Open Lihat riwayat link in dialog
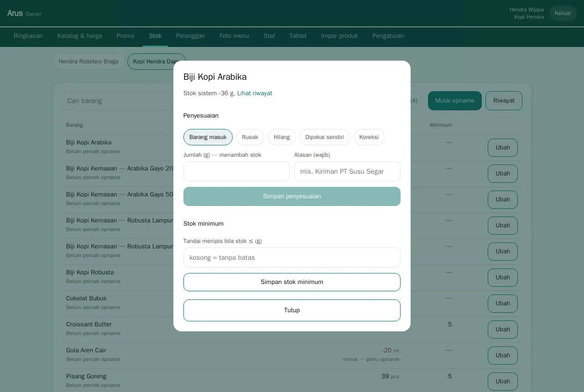Image resolution: width=584 pixels, height=392 pixels. [x=255, y=93]
